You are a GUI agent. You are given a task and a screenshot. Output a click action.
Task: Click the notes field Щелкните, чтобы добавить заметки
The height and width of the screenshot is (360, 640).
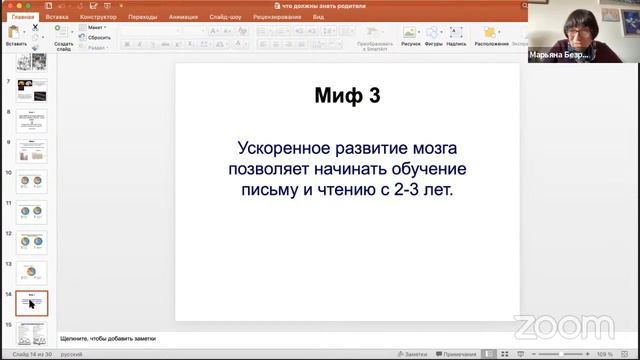point(108,338)
